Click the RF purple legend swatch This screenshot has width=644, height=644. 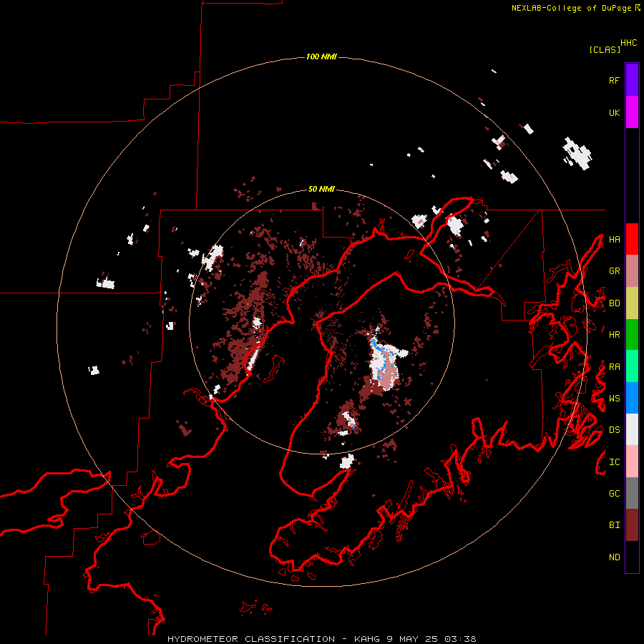[632, 79]
